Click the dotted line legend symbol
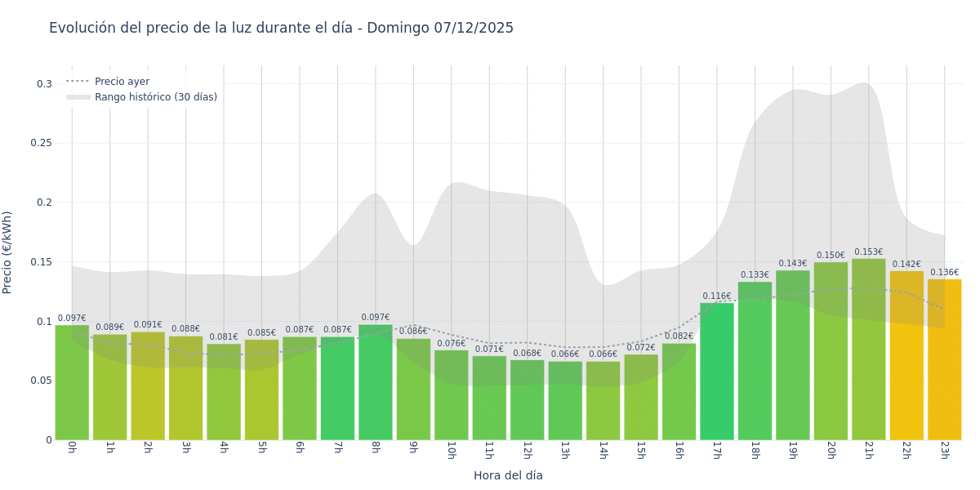 [x=78, y=82]
